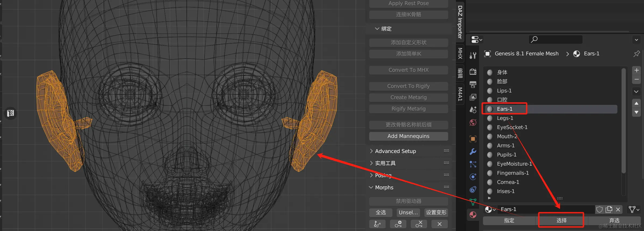Click the 指定 assign button

point(509,221)
